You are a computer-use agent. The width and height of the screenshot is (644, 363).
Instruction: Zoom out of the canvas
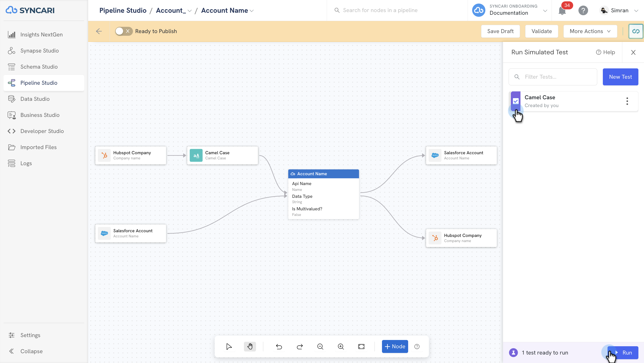point(320,346)
